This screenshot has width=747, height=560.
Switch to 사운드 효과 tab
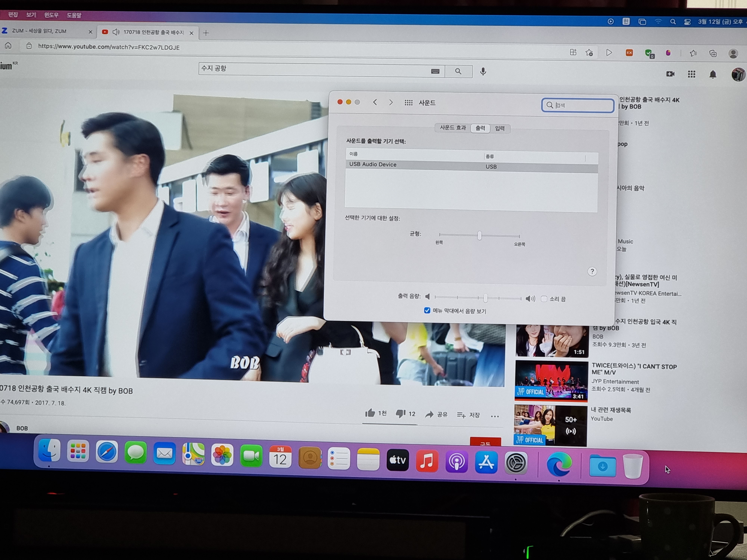[452, 128]
